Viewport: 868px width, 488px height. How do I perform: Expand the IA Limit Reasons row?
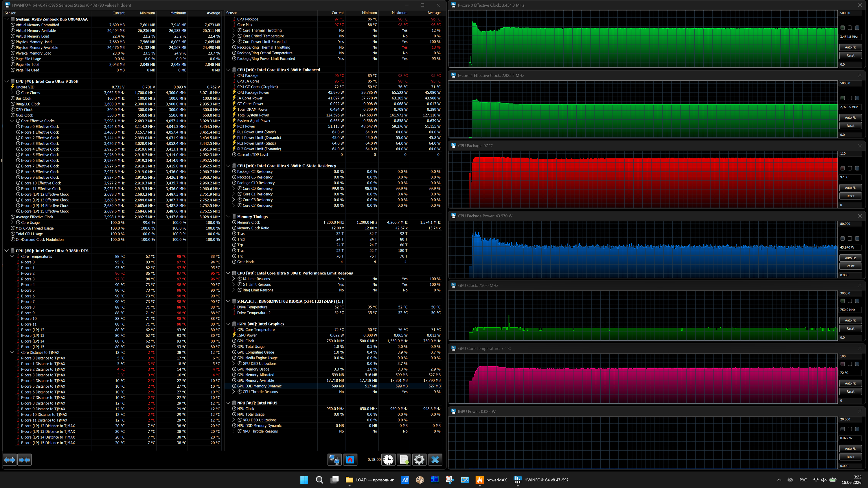pos(233,279)
